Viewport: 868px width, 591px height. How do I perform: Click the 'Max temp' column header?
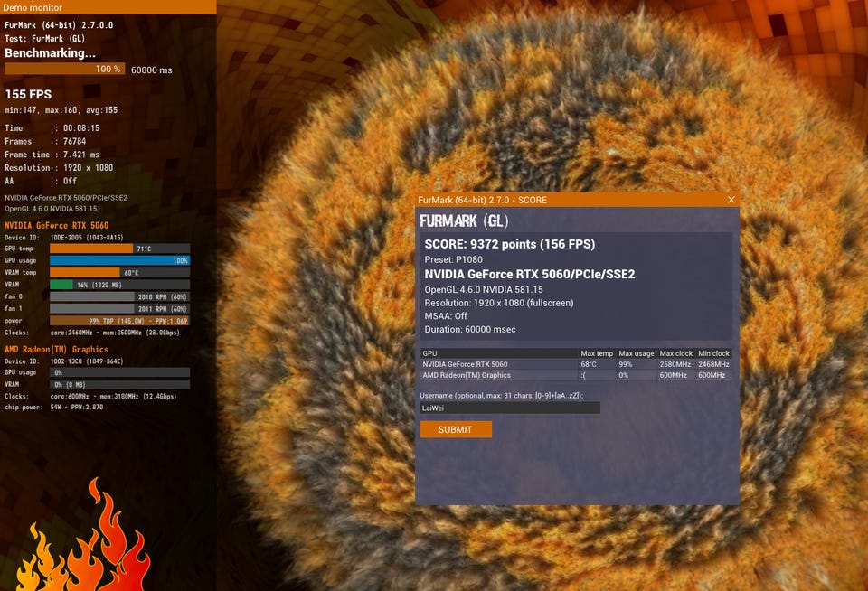pyautogui.click(x=597, y=353)
